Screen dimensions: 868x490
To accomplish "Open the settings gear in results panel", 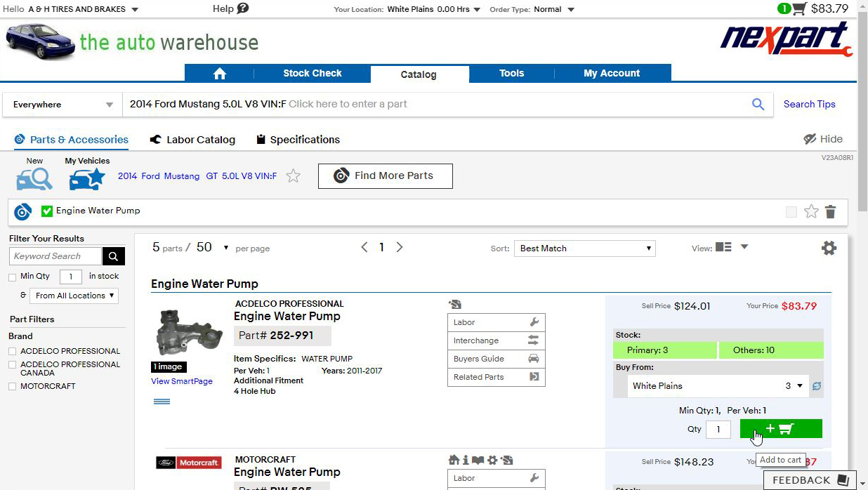I will click(829, 248).
